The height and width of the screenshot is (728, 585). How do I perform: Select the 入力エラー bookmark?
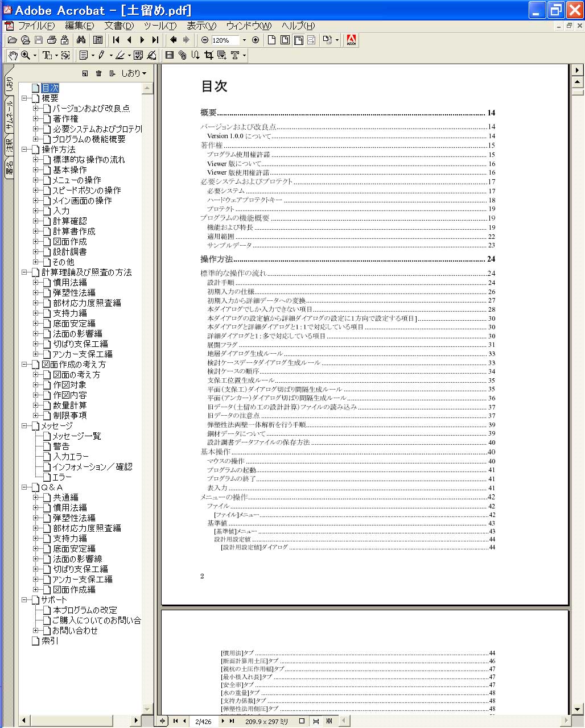[x=71, y=457]
